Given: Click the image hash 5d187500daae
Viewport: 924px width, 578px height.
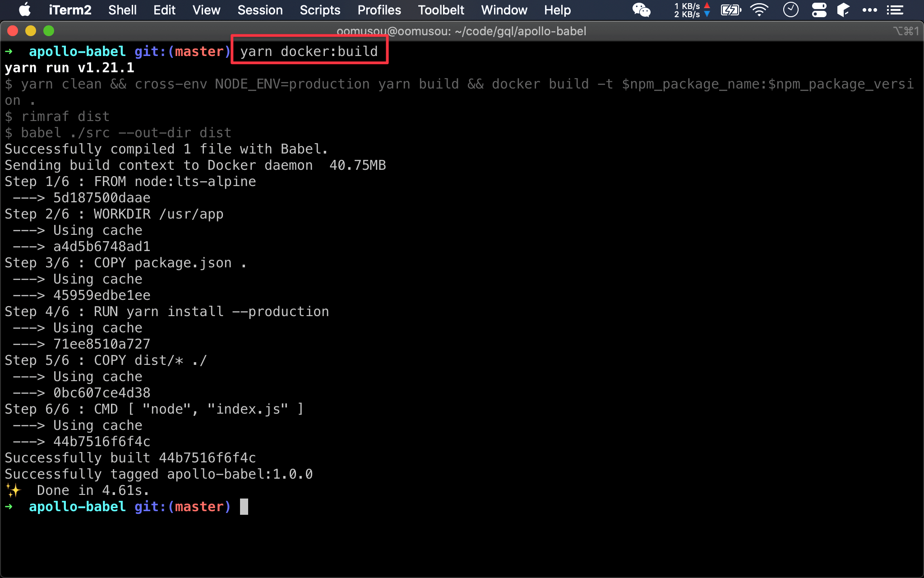Looking at the screenshot, I should click(102, 198).
